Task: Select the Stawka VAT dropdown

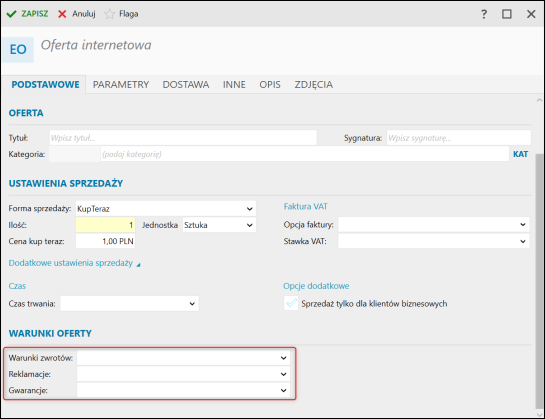Action: (x=433, y=241)
